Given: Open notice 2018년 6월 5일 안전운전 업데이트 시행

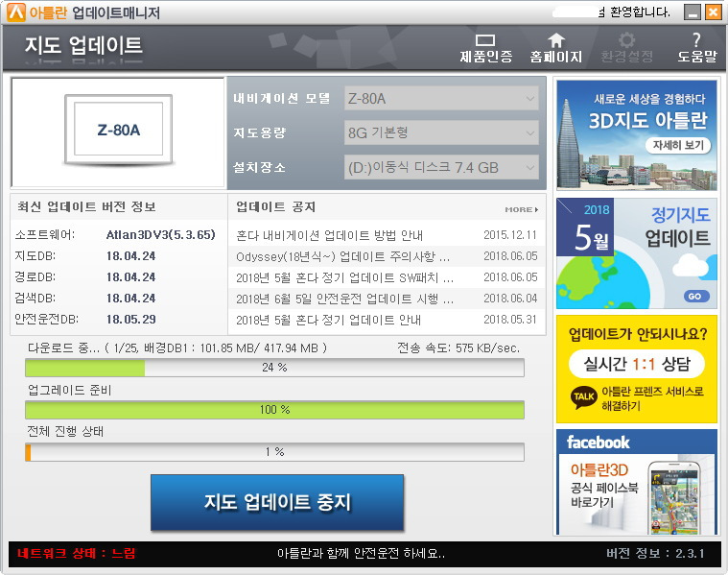Looking at the screenshot, I should click(344, 299).
